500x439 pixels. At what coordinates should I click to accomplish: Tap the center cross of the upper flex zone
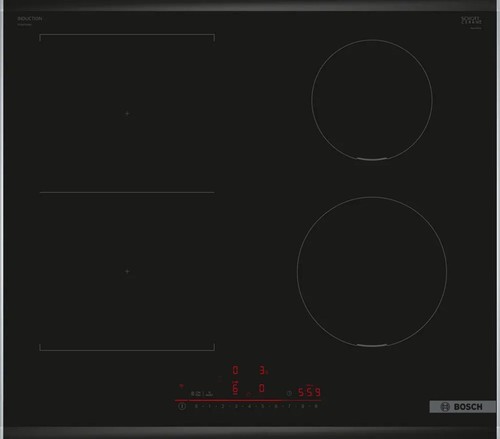tap(127, 114)
